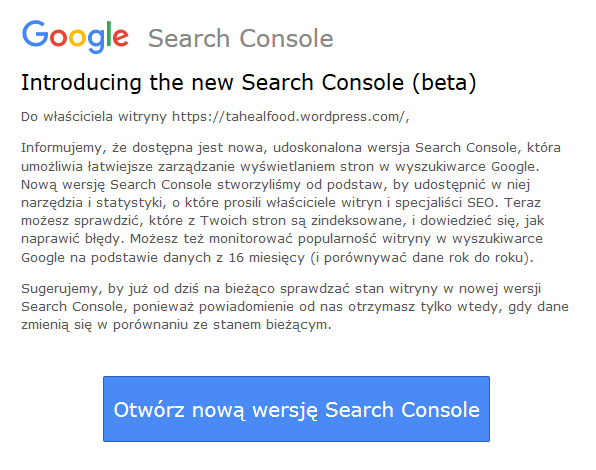Screen dimensions: 596x470
Task: Click the phrase specjaliści SEO owners sentence 'narzędzia i statystyki'
Action: point(446,203)
